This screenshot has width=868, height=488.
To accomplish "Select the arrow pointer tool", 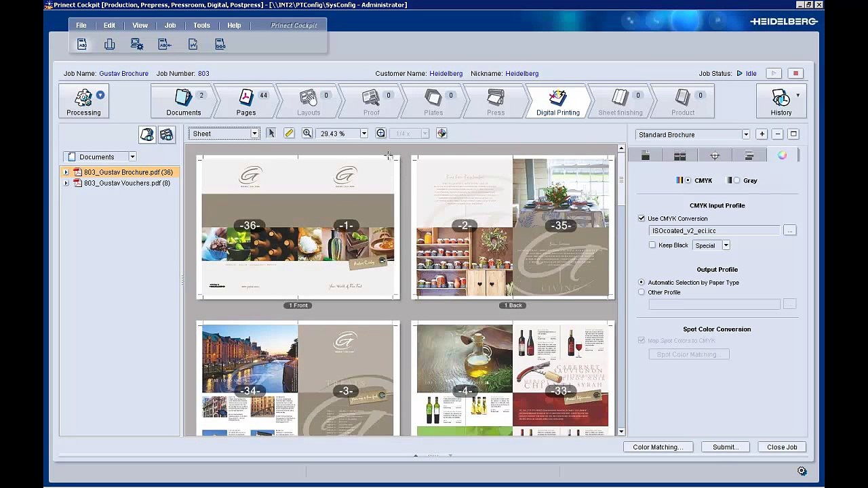I will coord(271,134).
